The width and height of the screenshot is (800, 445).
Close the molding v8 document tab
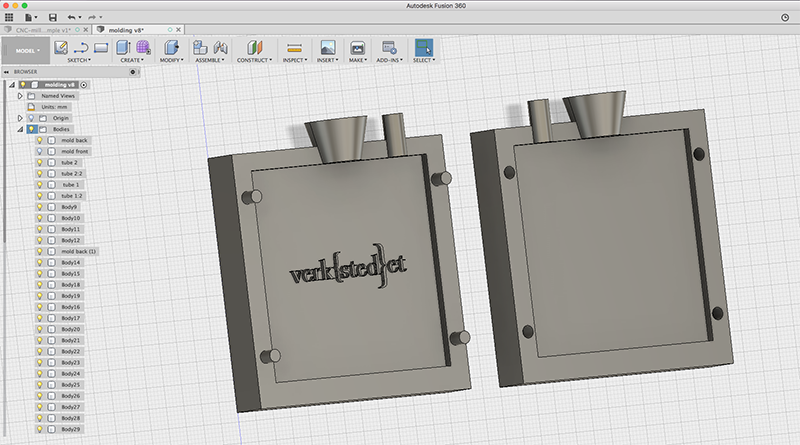178,30
